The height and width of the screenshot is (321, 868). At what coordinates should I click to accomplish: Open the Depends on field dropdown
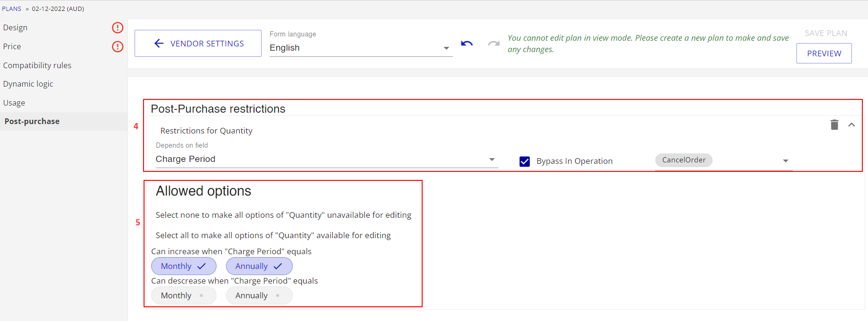(x=327, y=159)
